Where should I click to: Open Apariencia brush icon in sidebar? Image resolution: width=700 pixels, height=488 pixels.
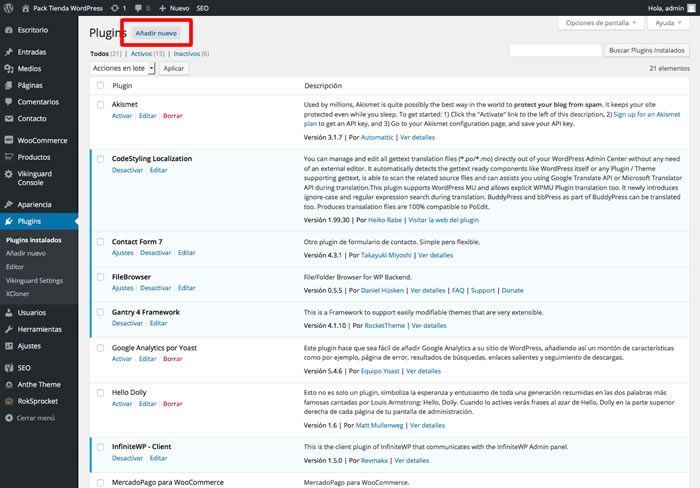tap(8, 204)
